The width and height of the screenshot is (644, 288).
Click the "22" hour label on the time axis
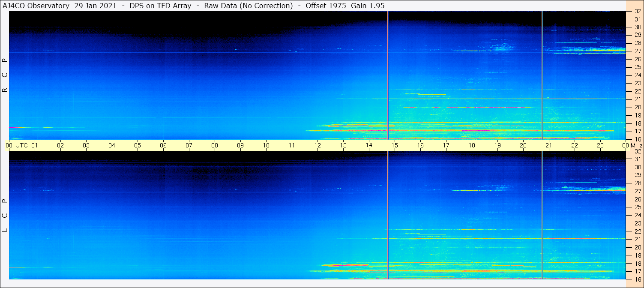pyautogui.click(x=575, y=145)
